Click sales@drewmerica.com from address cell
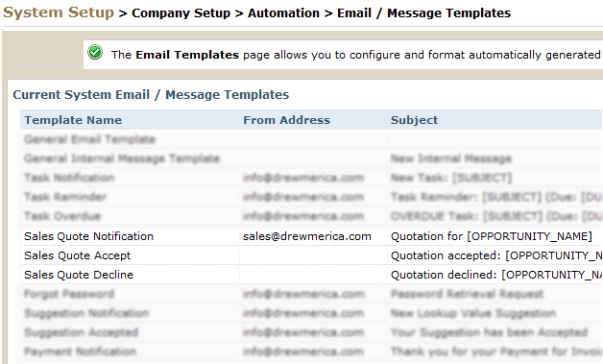Image resolution: width=603 pixels, height=364 pixels. pyautogui.click(x=307, y=236)
